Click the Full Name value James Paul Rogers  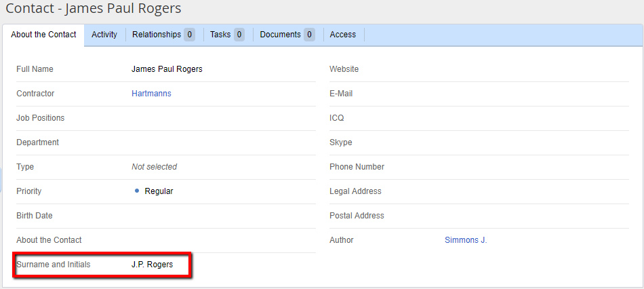coord(167,69)
